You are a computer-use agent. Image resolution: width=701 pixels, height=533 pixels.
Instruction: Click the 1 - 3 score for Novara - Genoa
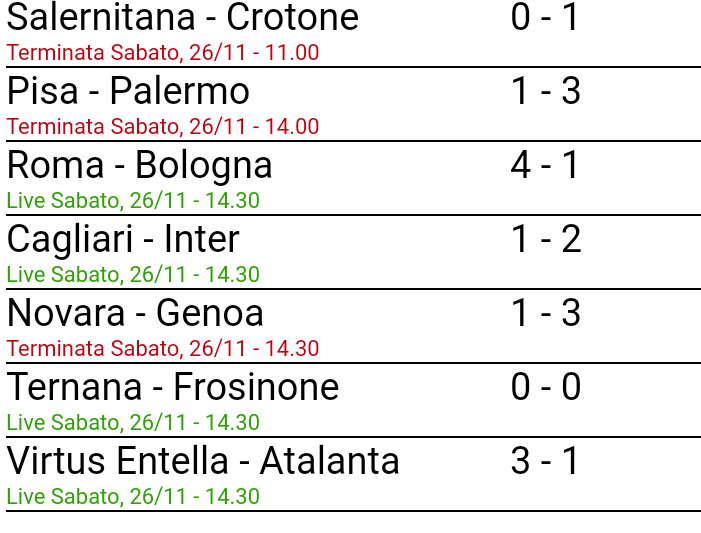pyautogui.click(x=545, y=314)
